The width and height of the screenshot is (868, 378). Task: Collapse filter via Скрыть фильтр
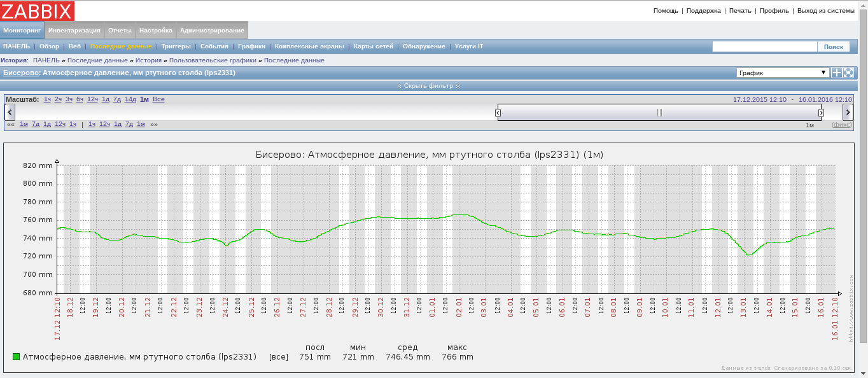pyautogui.click(x=428, y=86)
